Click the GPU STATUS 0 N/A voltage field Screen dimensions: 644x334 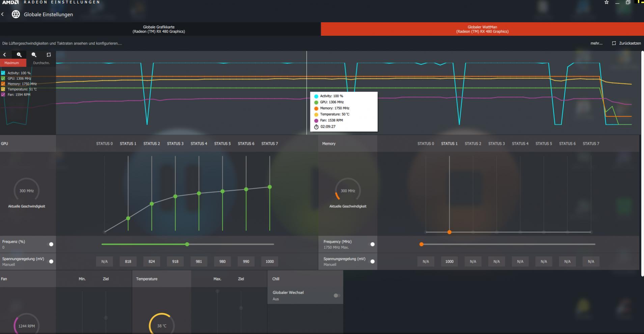[105, 261]
